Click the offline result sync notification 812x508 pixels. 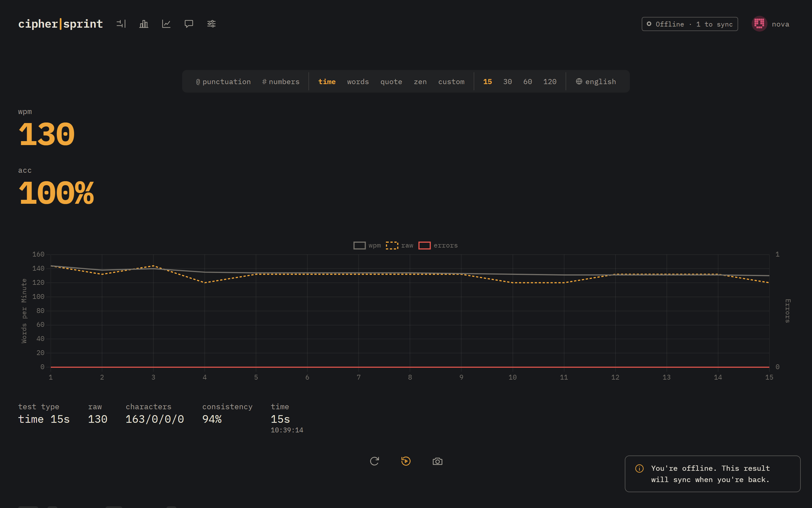(x=713, y=474)
